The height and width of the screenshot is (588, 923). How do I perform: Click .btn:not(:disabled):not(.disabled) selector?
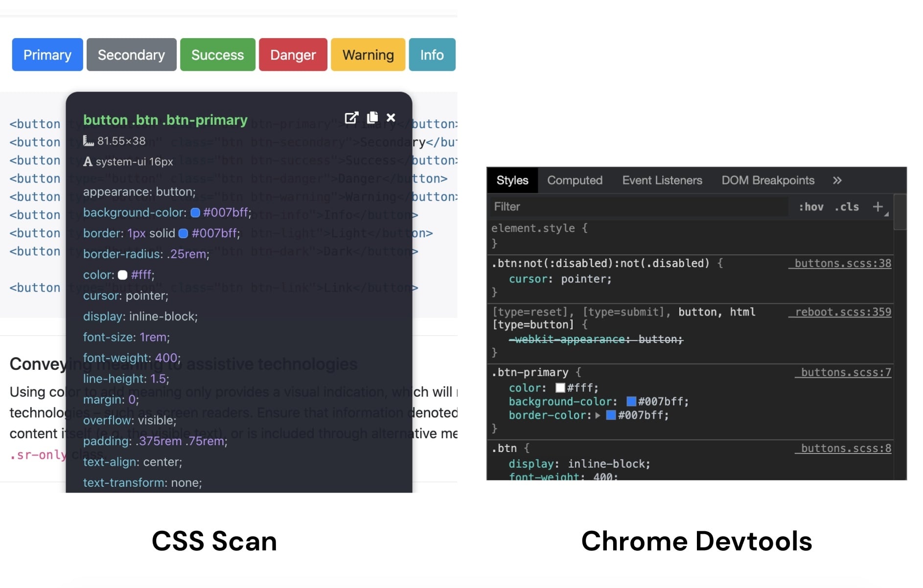[600, 264]
